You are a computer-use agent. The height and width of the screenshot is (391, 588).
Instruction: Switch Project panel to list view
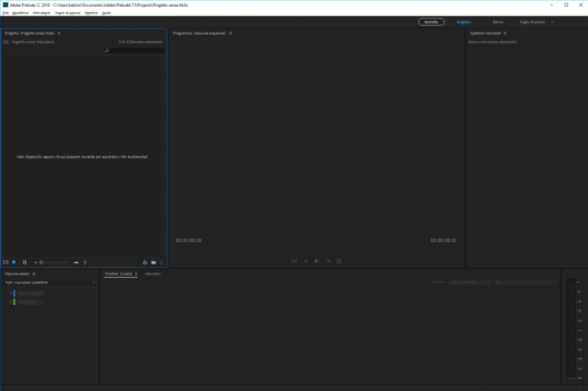[x=6, y=263]
